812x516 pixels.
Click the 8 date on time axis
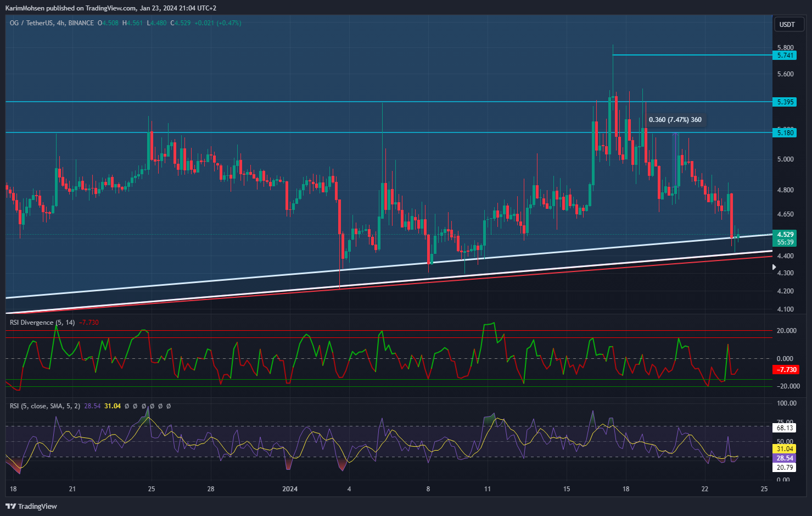coord(428,489)
